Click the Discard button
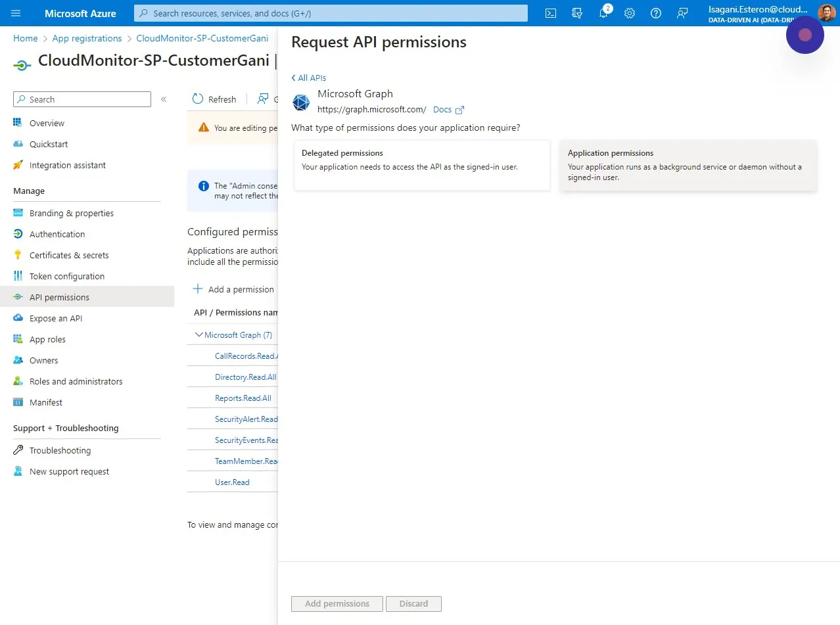Image resolution: width=840 pixels, height=625 pixels. point(413,603)
